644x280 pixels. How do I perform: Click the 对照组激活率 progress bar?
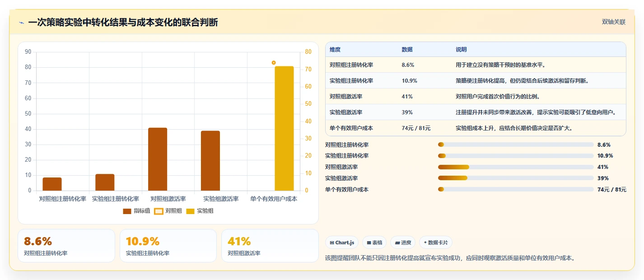pyautogui.click(x=516, y=167)
